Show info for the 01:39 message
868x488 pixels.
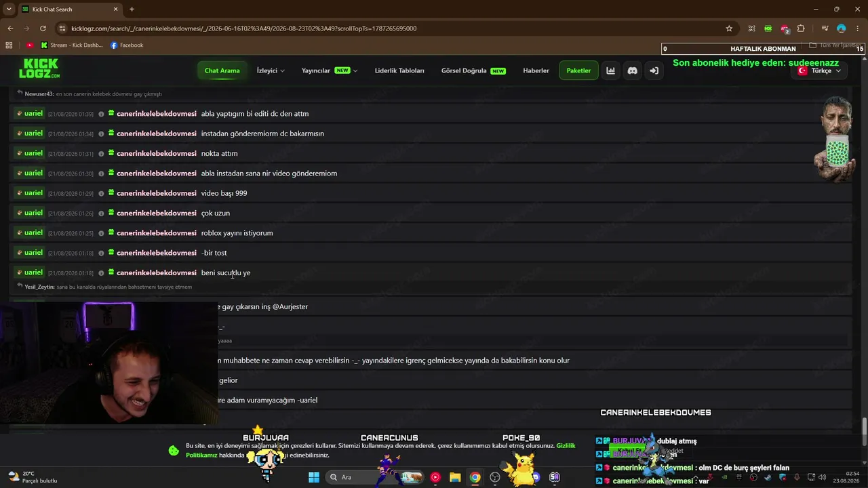coord(101,114)
